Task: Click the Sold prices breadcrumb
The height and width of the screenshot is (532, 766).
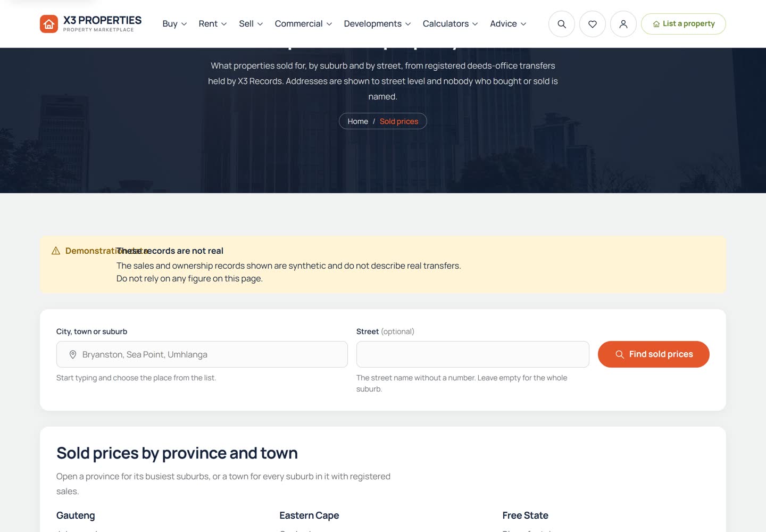Action: tap(399, 121)
